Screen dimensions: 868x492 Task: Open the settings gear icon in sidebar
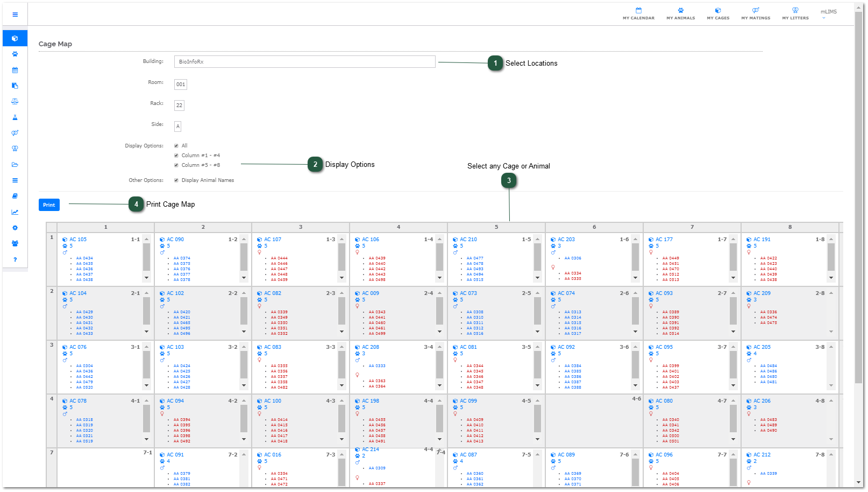click(15, 228)
